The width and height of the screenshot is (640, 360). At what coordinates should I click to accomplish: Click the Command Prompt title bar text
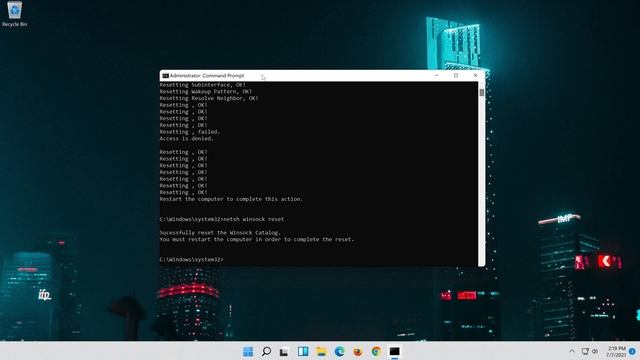(207, 76)
